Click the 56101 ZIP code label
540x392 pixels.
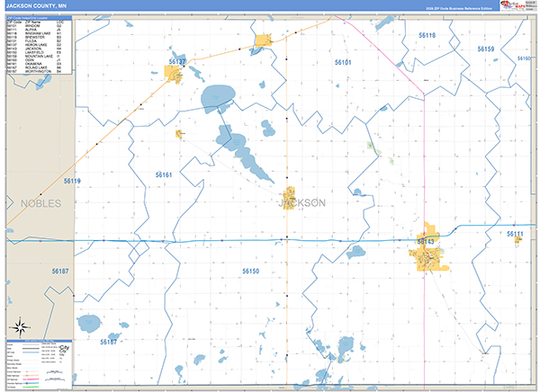coord(343,63)
